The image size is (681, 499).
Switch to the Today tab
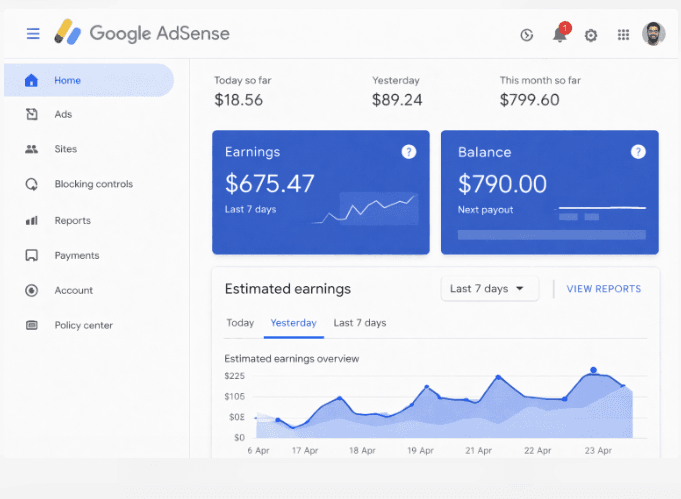coord(240,323)
